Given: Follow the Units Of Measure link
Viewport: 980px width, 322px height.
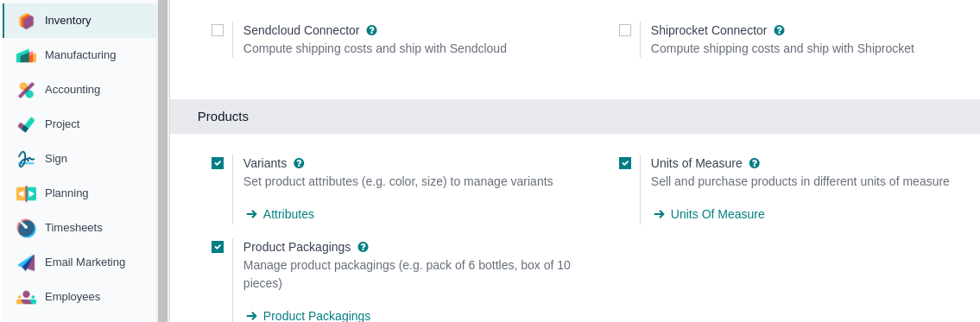Looking at the screenshot, I should (x=710, y=214).
